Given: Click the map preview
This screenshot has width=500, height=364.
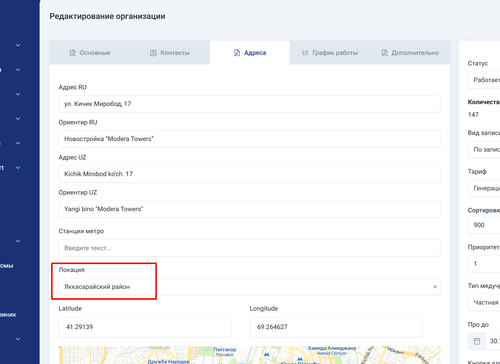Looking at the screenshot, I should coord(249,355).
